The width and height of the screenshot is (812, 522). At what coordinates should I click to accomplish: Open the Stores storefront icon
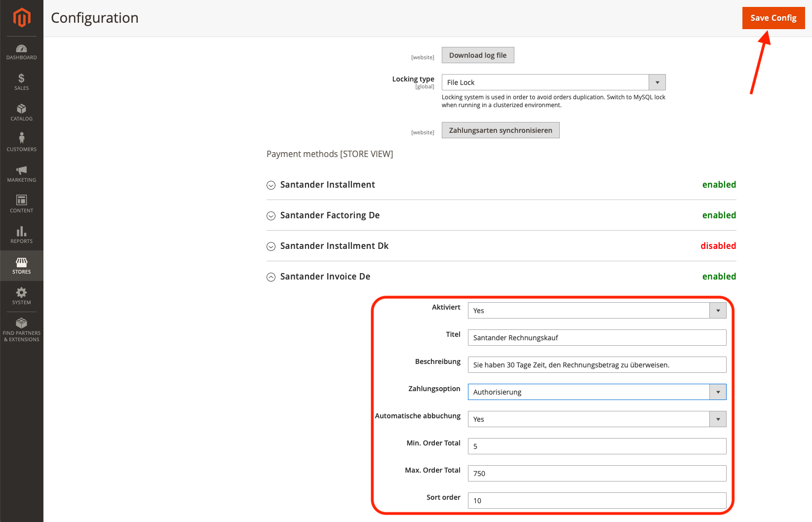(x=21, y=262)
